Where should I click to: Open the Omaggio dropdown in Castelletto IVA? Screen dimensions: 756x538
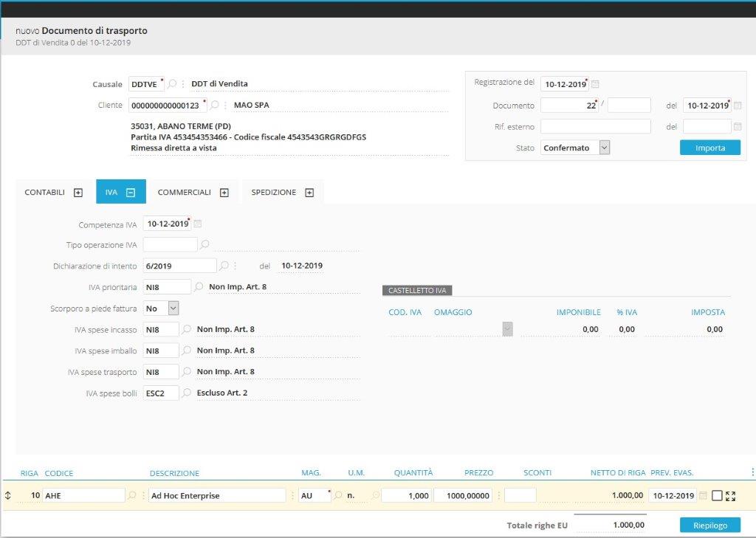(x=507, y=329)
